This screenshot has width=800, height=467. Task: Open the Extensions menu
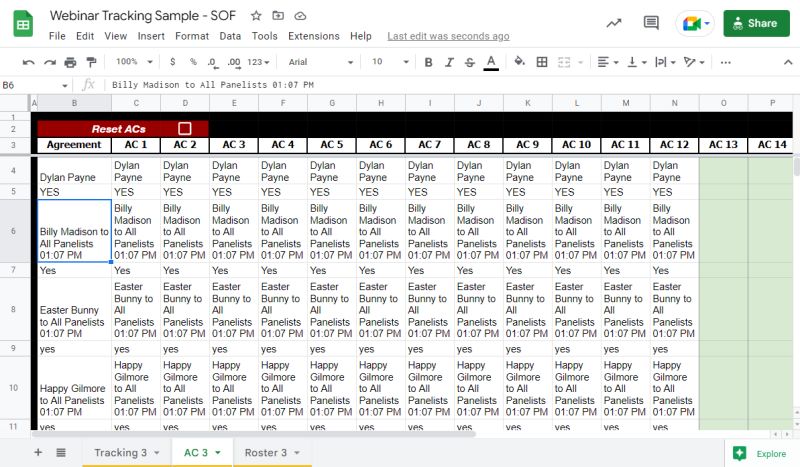point(314,36)
